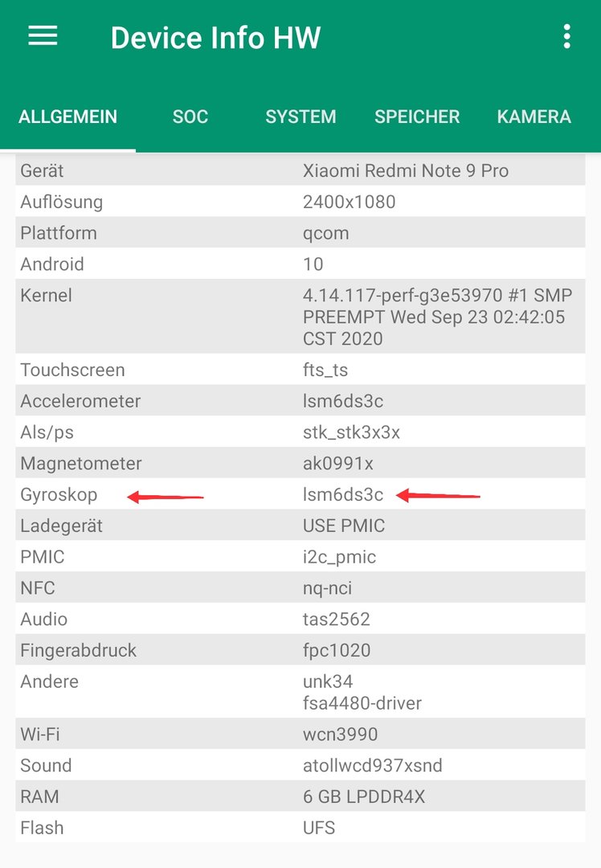Select the Fingerabdruck fpc1020 row
The width and height of the screenshot is (601, 868).
point(300,650)
